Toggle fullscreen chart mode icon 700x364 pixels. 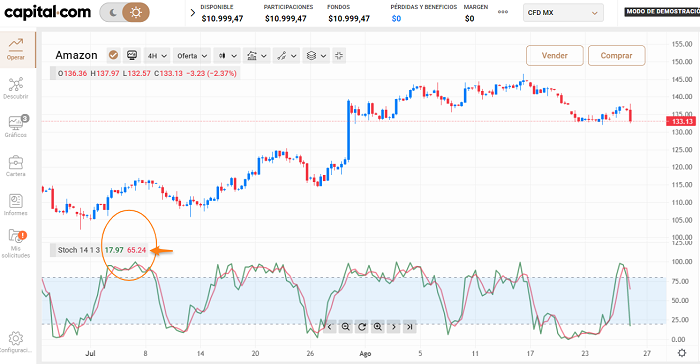(339, 56)
